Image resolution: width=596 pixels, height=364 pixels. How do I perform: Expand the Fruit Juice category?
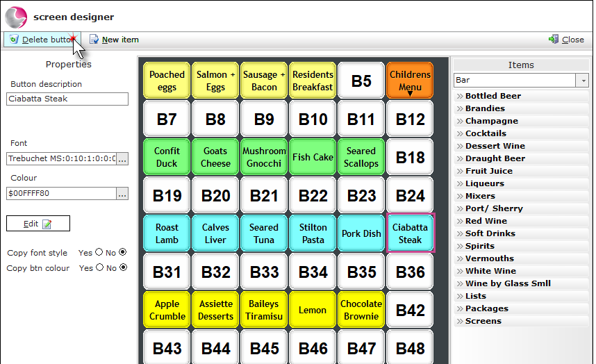(521, 171)
